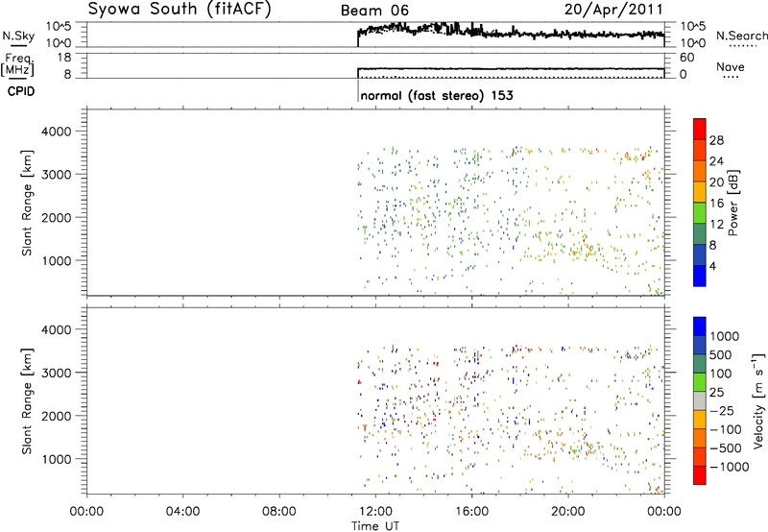Click the 'Syowa South (fitACF)' title
768x532 pixels.
(180, 10)
